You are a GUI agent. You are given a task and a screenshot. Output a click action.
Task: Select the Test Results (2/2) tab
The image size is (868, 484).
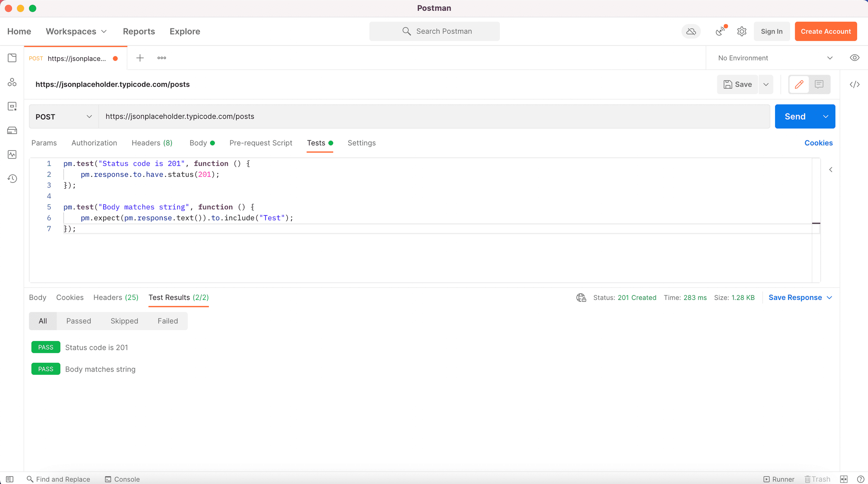click(x=178, y=298)
